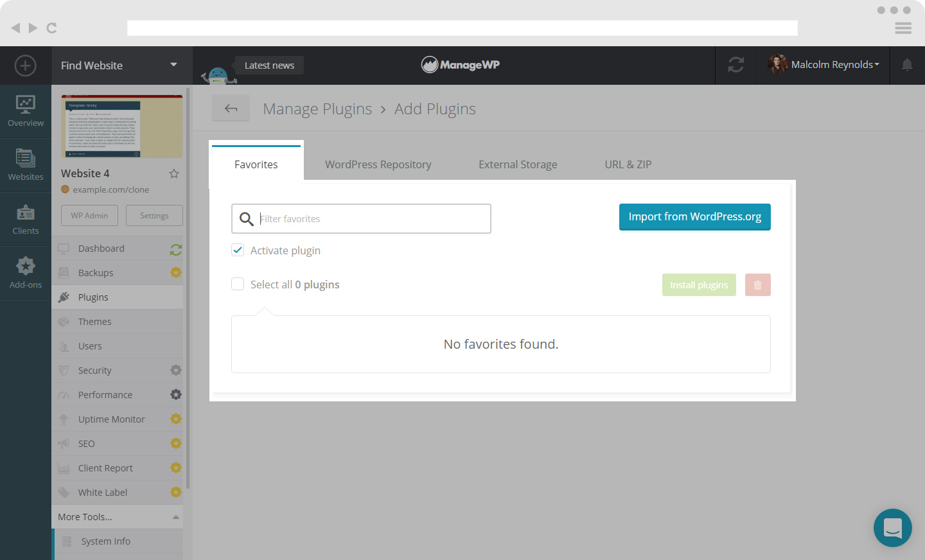Switch to URL & ZIP tab
925x560 pixels.
pyautogui.click(x=628, y=164)
